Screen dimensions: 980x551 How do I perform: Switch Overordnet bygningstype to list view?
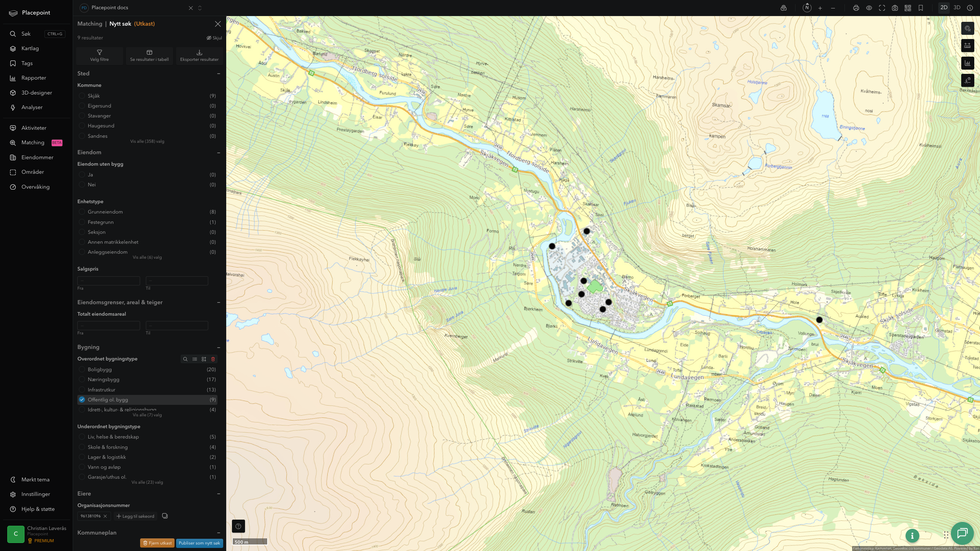[x=194, y=359]
